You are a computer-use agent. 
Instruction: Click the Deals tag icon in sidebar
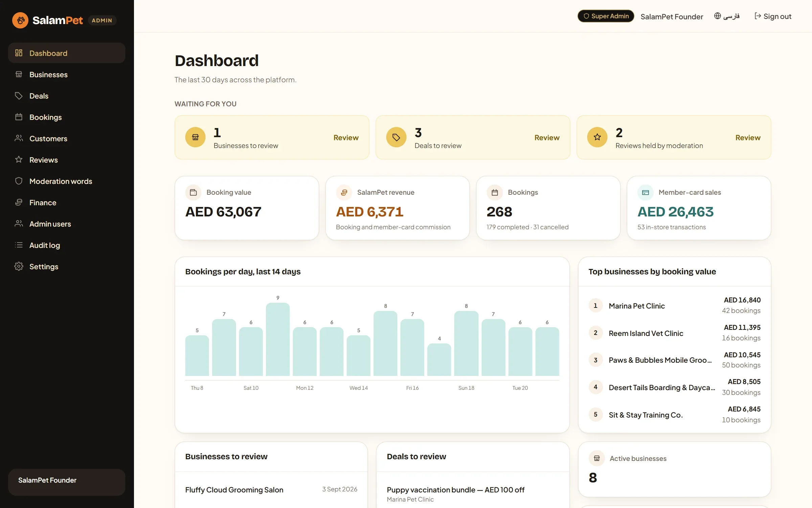click(x=19, y=96)
